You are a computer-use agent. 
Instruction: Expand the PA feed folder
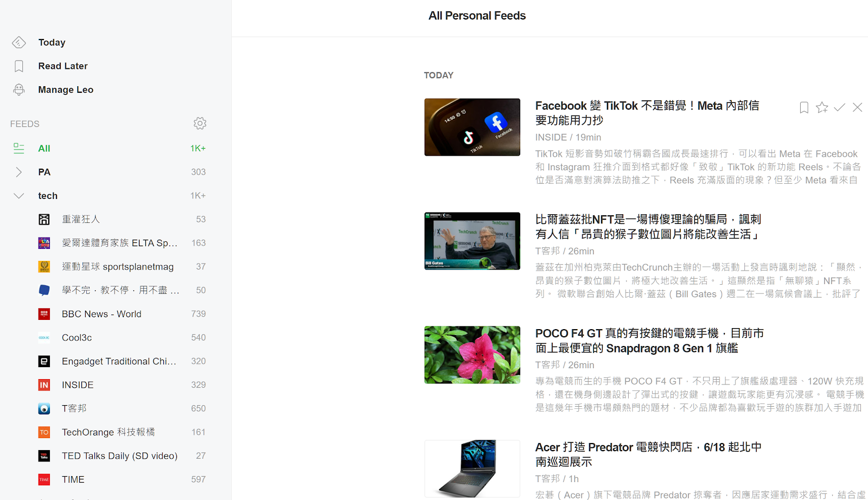(19, 172)
